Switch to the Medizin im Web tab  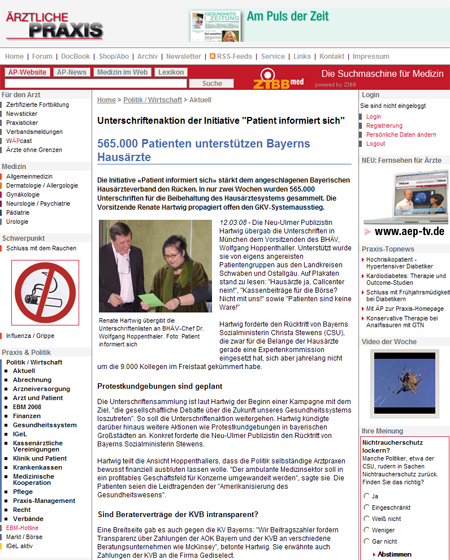click(x=122, y=72)
